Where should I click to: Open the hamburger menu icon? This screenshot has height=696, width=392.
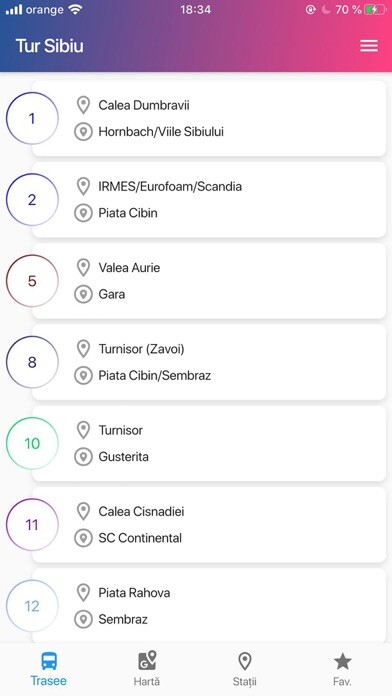369,46
